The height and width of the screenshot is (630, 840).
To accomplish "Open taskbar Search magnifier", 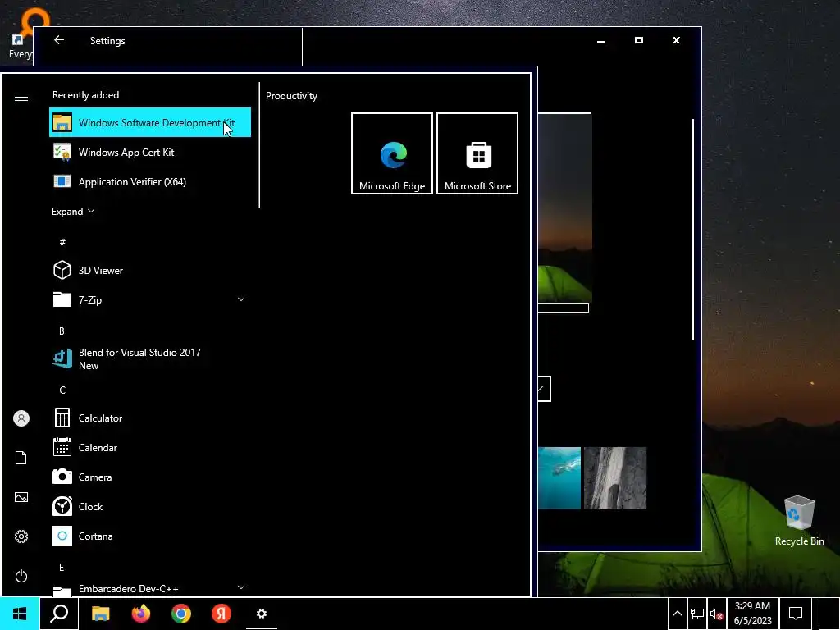I will click(59, 614).
